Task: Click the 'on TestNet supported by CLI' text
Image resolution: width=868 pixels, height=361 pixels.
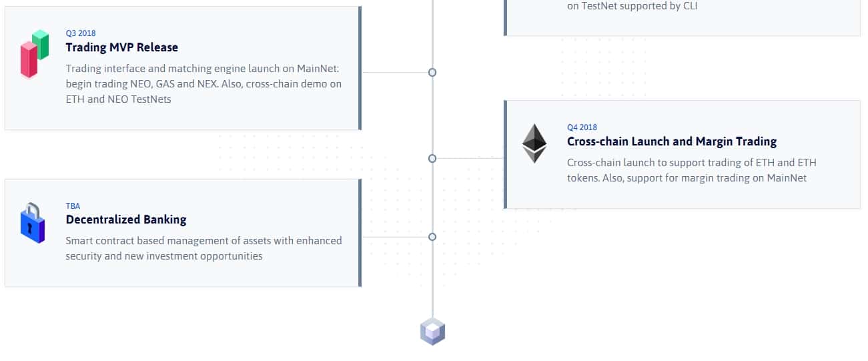Action: tap(632, 6)
